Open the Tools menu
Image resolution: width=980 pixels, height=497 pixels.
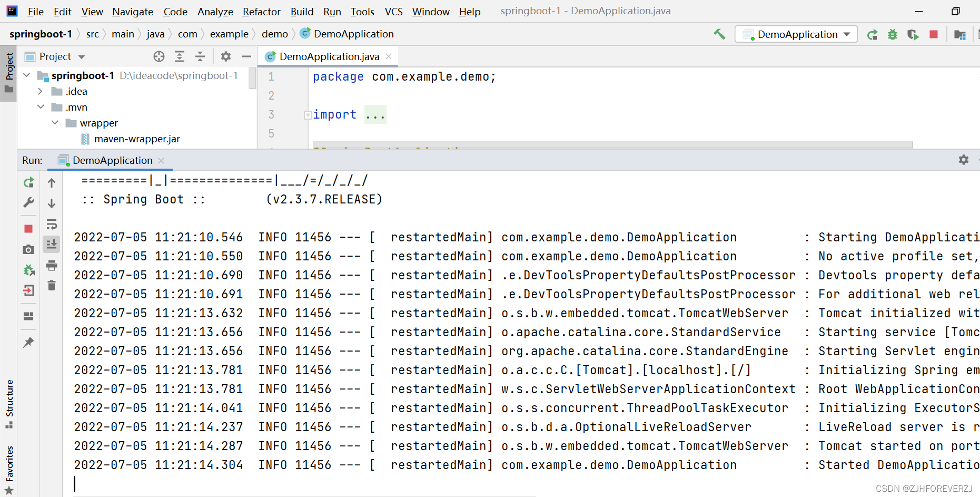click(x=362, y=12)
